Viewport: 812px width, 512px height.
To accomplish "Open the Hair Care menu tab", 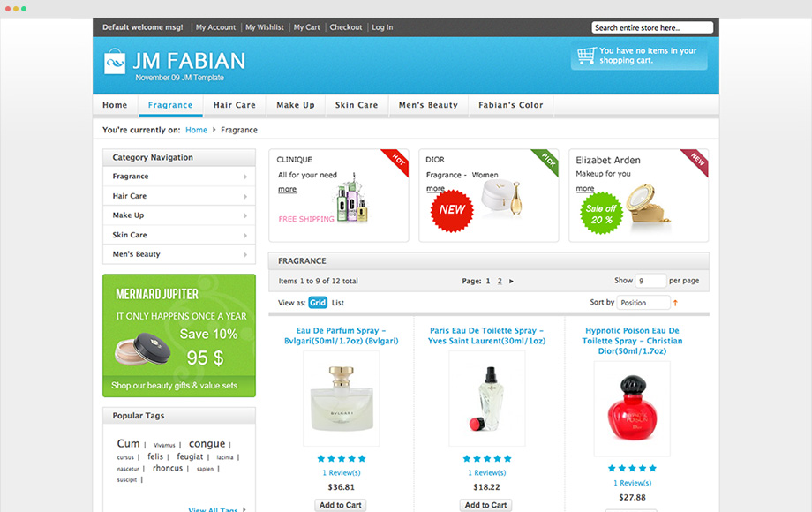I will click(x=235, y=105).
